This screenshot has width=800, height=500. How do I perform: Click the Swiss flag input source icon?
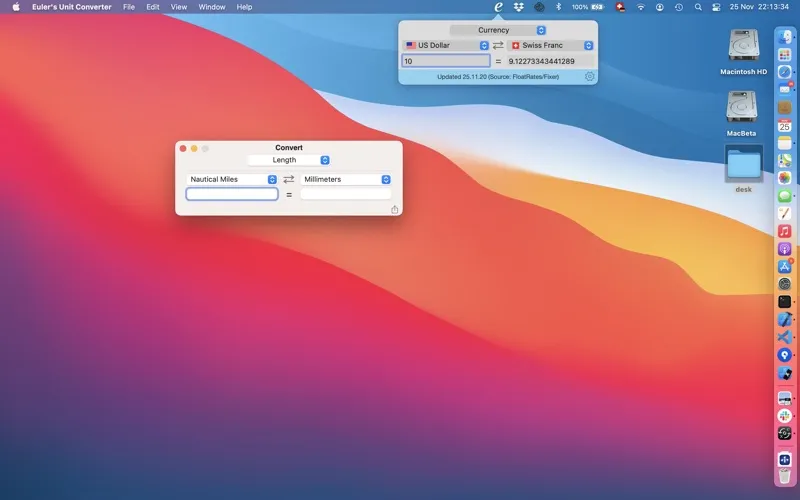(x=620, y=7)
